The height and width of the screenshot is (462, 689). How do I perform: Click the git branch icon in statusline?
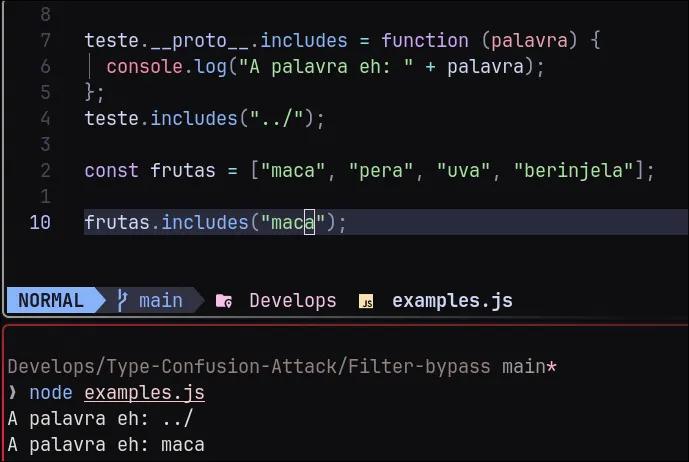click(x=122, y=301)
